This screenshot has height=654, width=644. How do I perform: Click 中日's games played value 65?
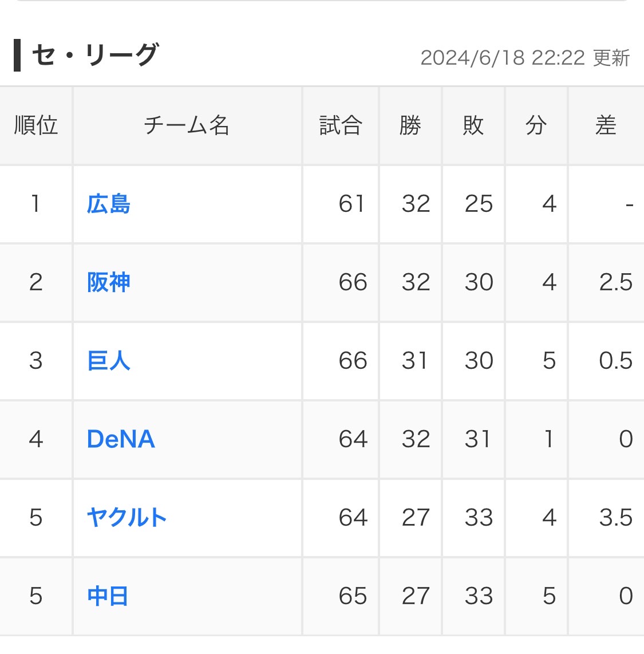(x=352, y=596)
